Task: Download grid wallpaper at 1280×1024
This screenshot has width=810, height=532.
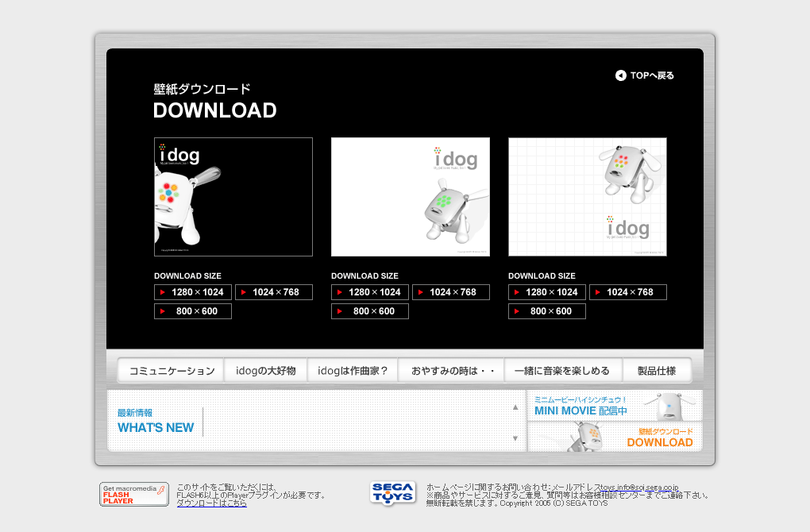Action: 547,292
